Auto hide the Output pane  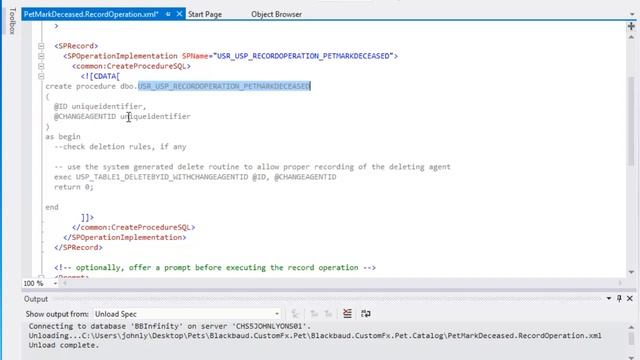click(619, 299)
